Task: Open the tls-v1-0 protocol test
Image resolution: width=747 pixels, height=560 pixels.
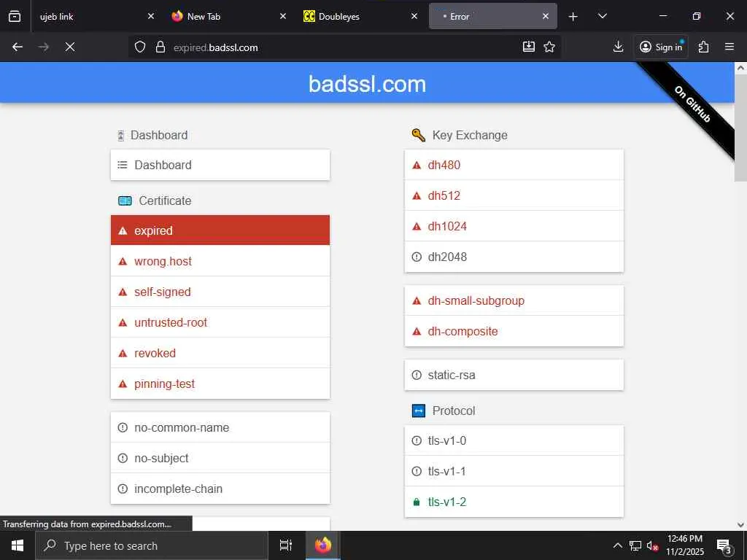Action: click(514, 440)
